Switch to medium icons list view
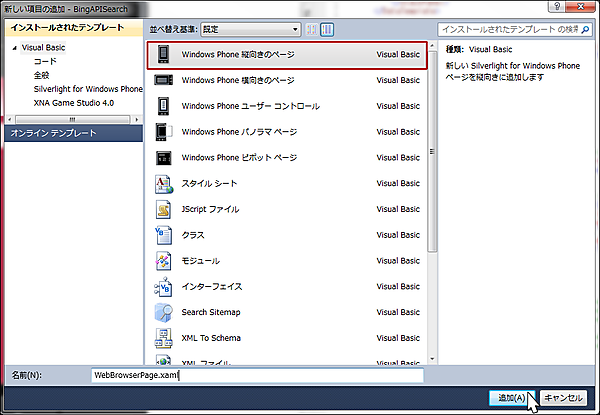This screenshot has width=600, height=415. 327,29
